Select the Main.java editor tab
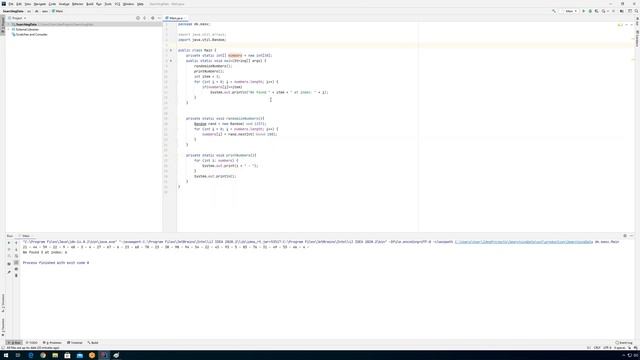 (x=176, y=18)
